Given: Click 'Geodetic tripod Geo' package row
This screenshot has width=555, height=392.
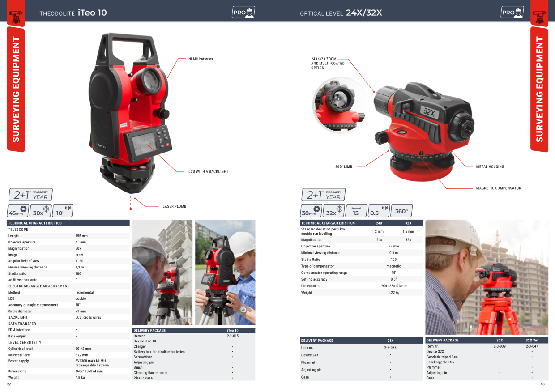Looking at the screenshot, I should 487,357.
